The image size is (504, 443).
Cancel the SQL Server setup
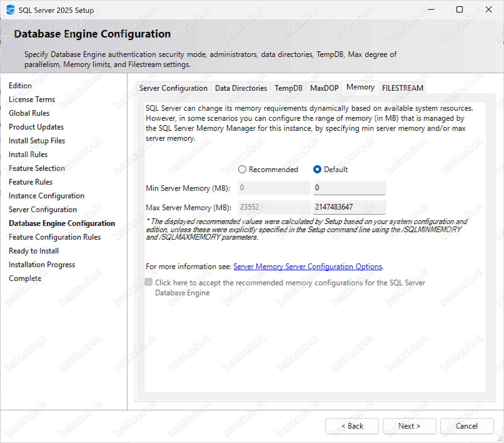(466, 426)
